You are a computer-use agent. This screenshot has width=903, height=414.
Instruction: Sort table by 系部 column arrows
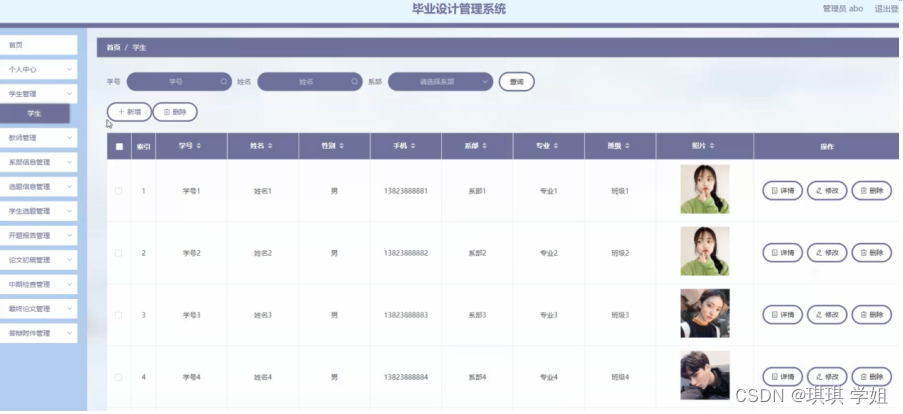point(484,146)
